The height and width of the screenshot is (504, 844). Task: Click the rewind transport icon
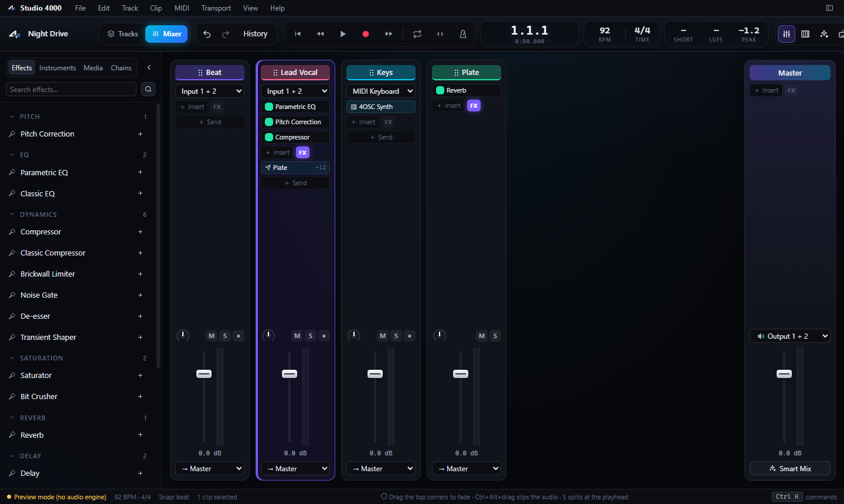coord(321,34)
